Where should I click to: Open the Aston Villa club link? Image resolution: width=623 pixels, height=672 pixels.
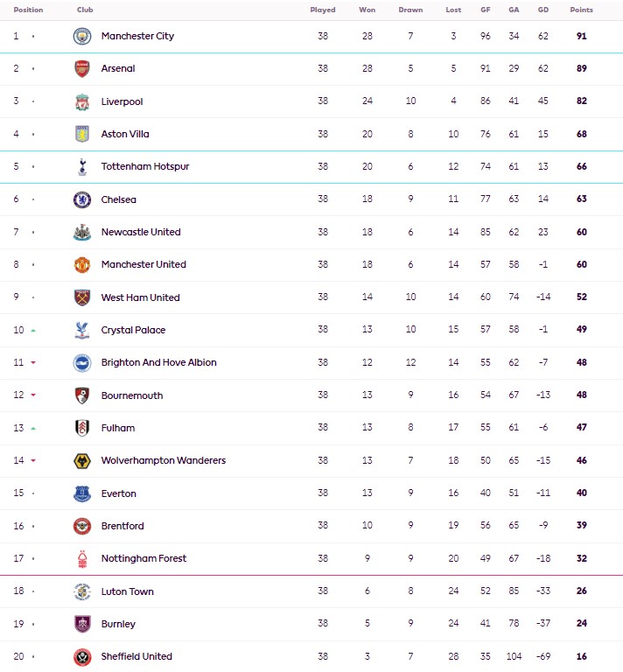[x=125, y=134]
